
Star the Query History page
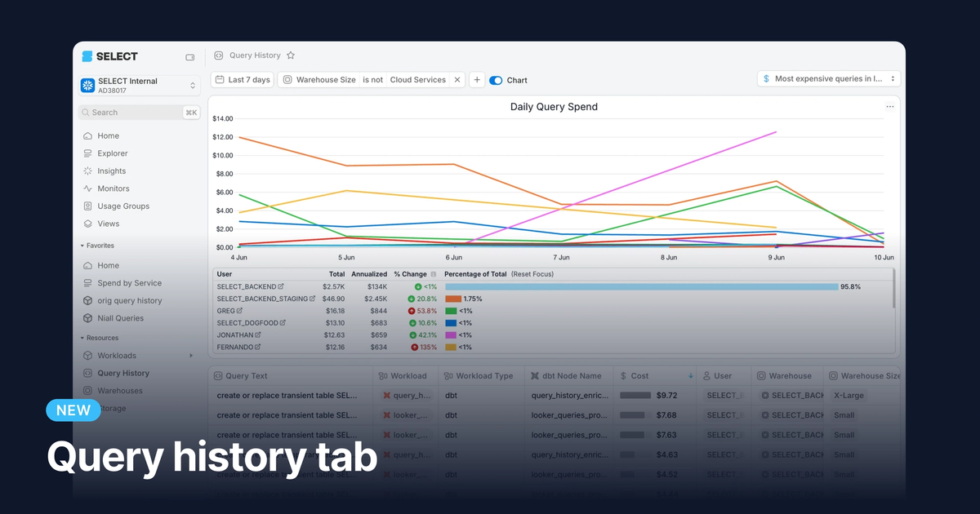click(292, 55)
